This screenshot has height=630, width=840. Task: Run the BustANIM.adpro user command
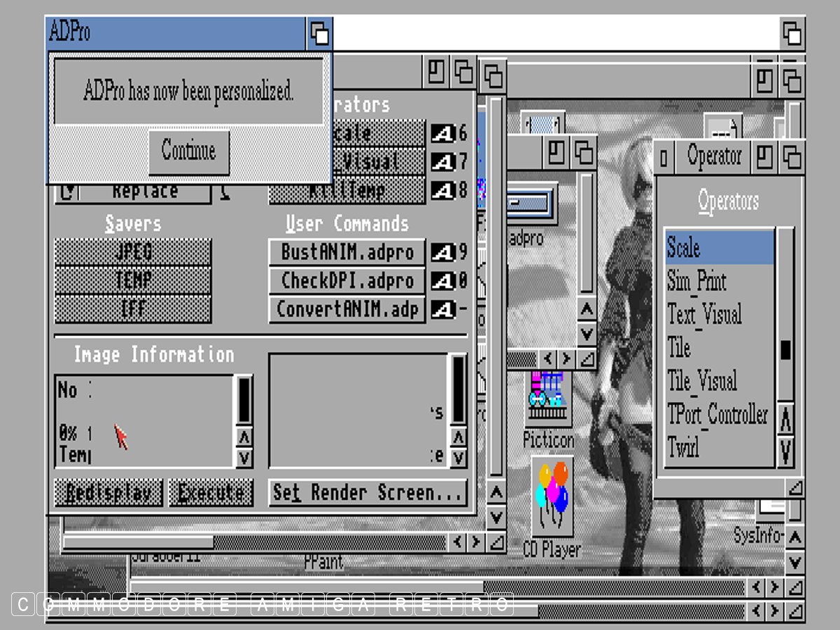point(347,252)
